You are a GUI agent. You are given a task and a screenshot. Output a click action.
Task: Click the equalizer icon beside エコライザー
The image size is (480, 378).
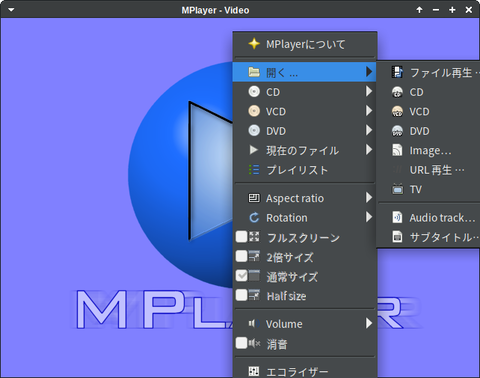pos(254,371)
